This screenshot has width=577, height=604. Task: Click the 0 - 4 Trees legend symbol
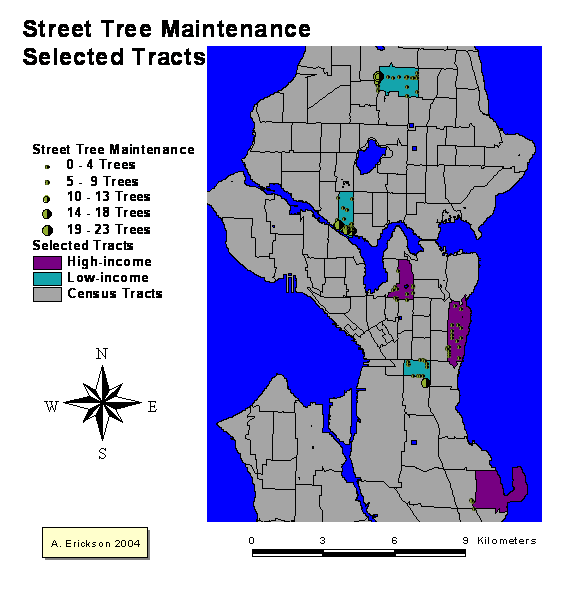(47, 167)
